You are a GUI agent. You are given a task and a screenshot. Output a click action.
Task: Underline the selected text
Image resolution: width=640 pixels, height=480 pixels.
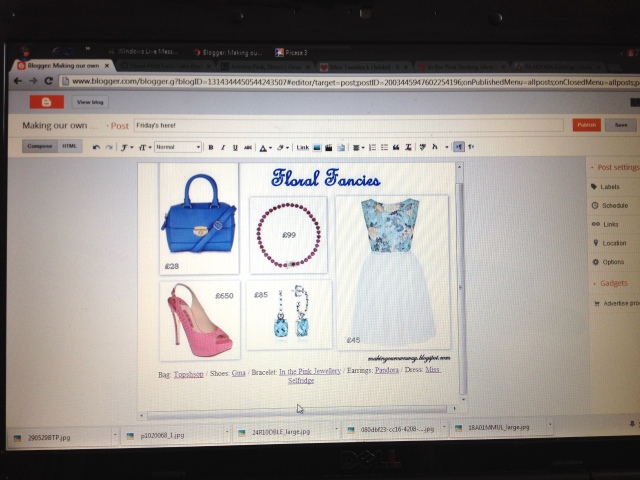pos(235,147)
